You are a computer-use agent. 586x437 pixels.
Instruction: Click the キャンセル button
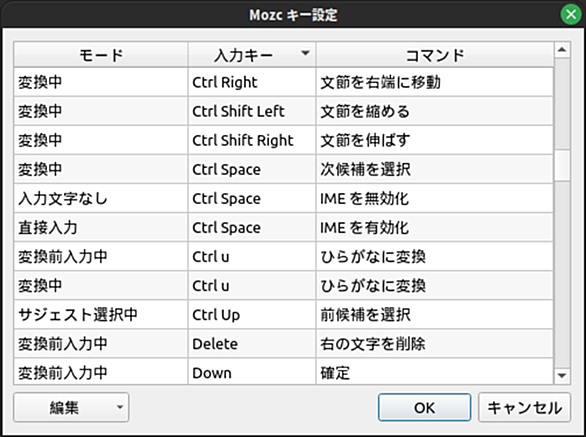(524, 407)
